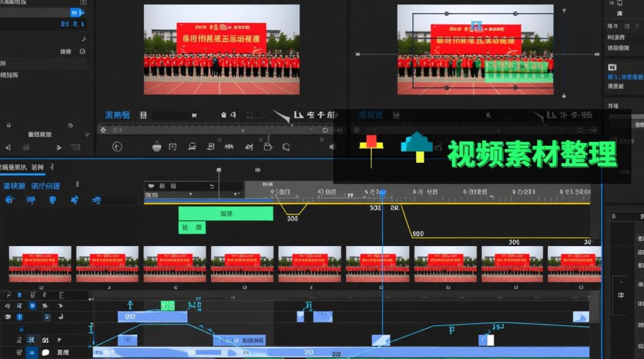The width and height of the screenshot is (644, 359).
Task: Click the file-shaped icon in the source monitor toolbar
Action: click(x=268, y=146)
